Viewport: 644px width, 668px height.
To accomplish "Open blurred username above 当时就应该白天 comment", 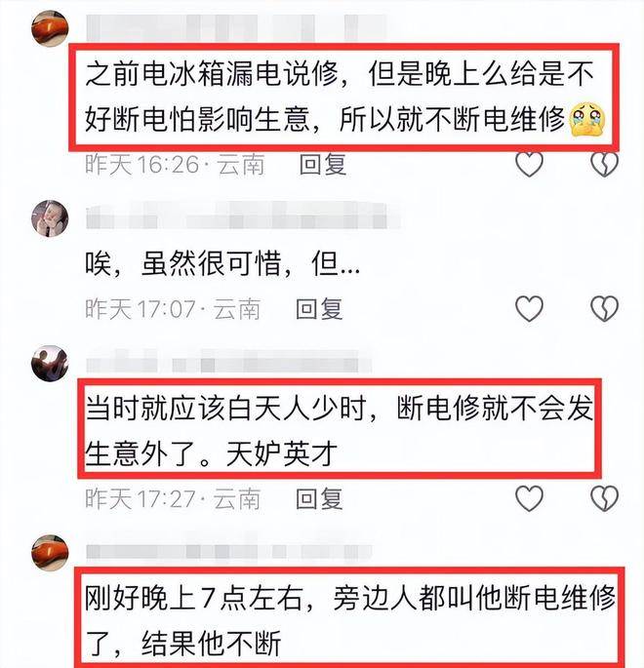I will [x=229, y=362].
